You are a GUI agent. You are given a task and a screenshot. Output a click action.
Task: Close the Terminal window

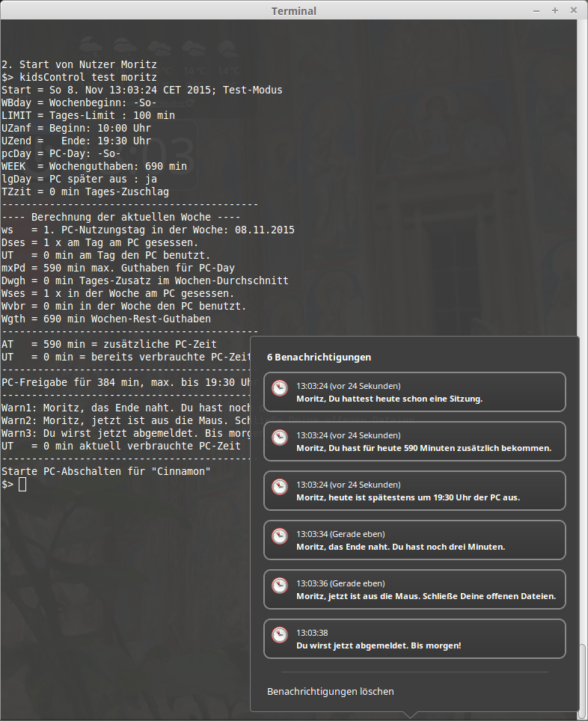tap(573, 10)
